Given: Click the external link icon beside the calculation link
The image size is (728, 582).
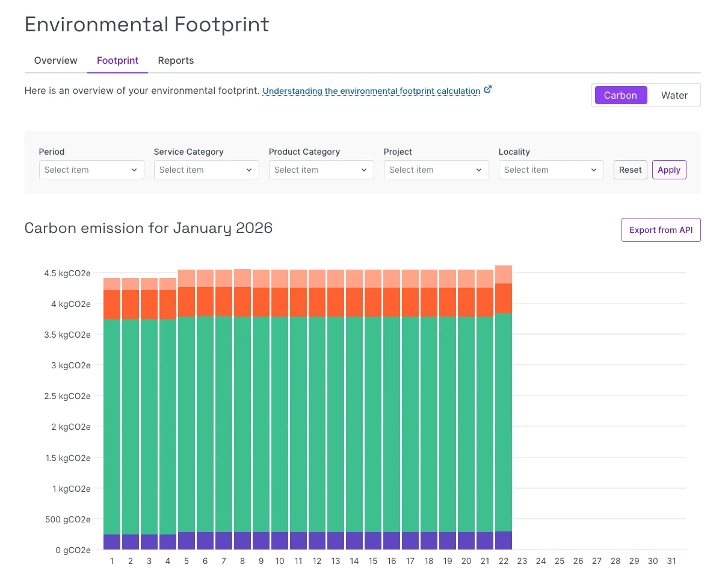Looking at the screenshot, I should [487, 88].
